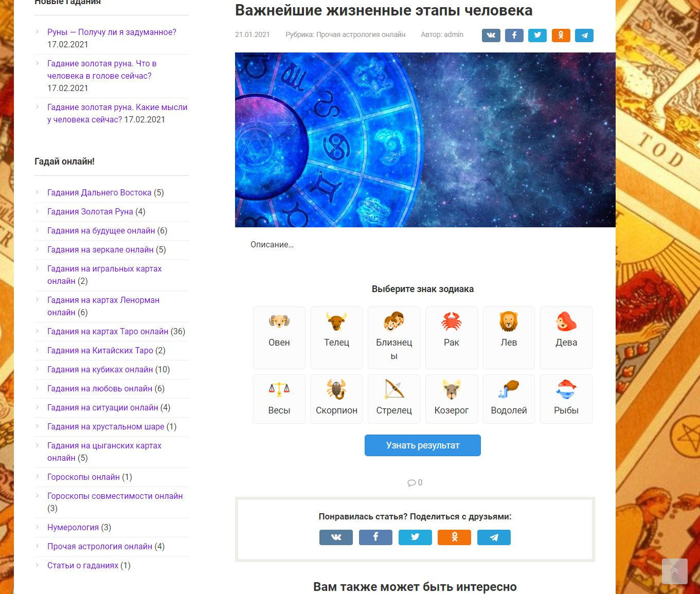Click the zodiac wheel article image

(x=425, y=140)
